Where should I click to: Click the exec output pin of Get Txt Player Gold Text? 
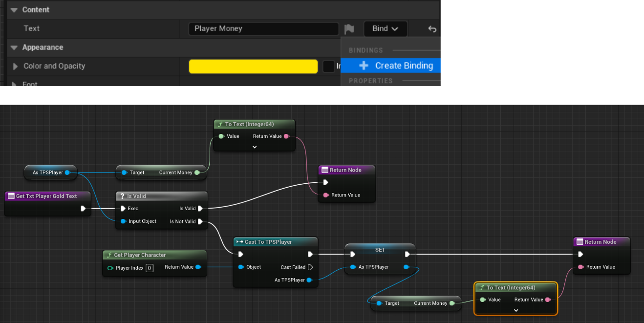[x=83, y=209]
